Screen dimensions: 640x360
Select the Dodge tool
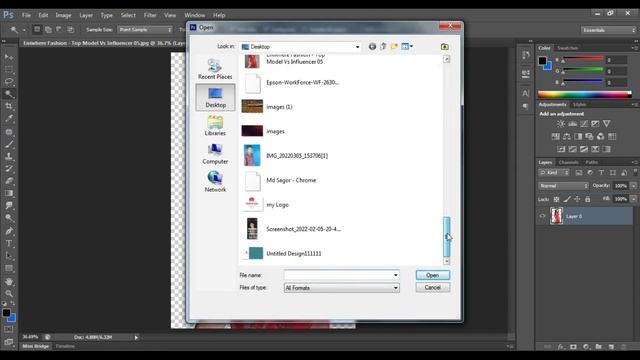[9, 218]
